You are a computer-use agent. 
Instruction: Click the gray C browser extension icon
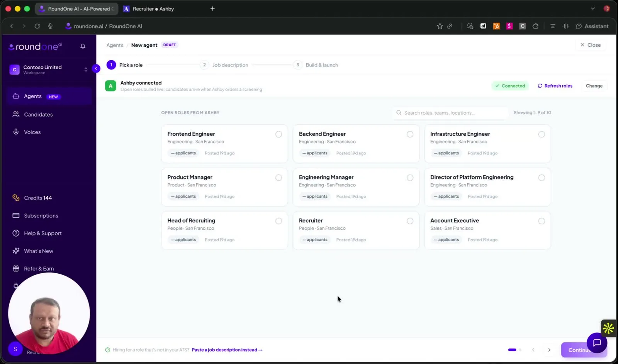[523, 26]
